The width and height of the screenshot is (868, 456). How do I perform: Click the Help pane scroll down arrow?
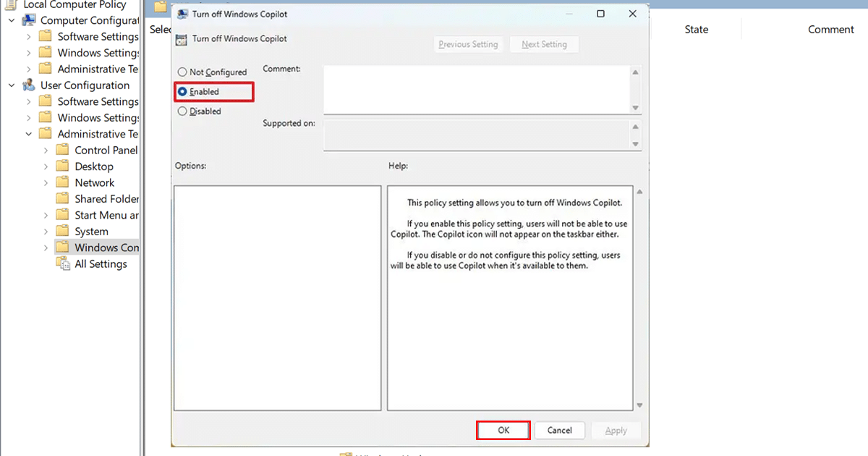coord(638,406)
